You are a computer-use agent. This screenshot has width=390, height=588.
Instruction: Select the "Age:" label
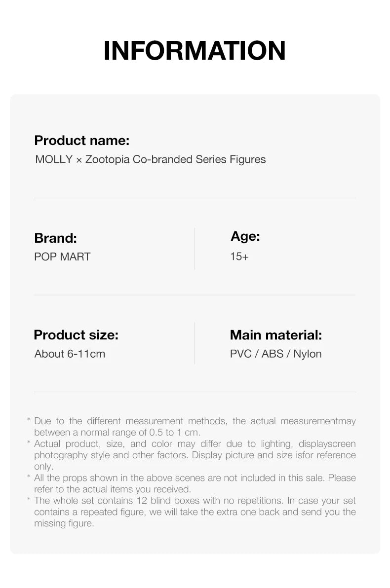point(245,236)
